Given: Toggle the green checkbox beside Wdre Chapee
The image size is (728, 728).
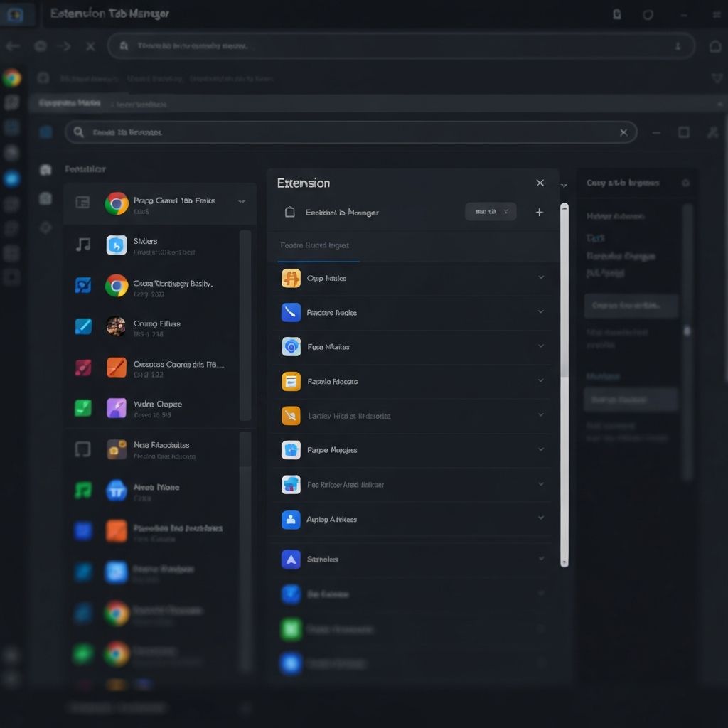Looking at the screenshot, I should click(83, 408).
